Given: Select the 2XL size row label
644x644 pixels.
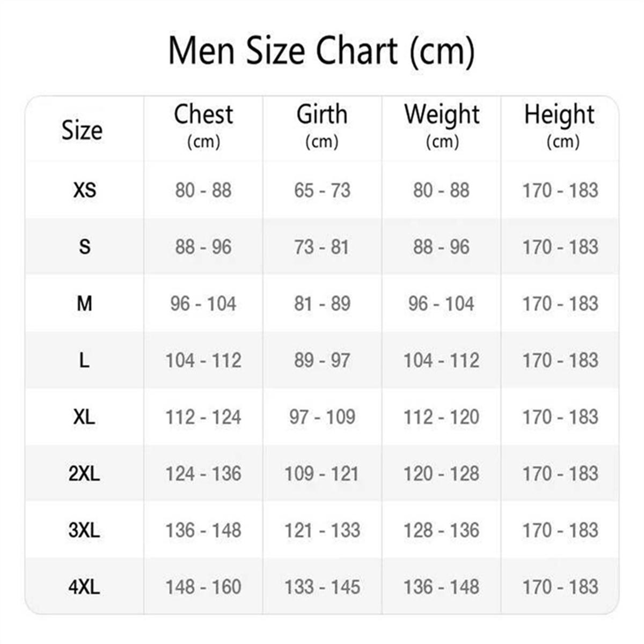Looking at the screenshot, I should 84,474.
